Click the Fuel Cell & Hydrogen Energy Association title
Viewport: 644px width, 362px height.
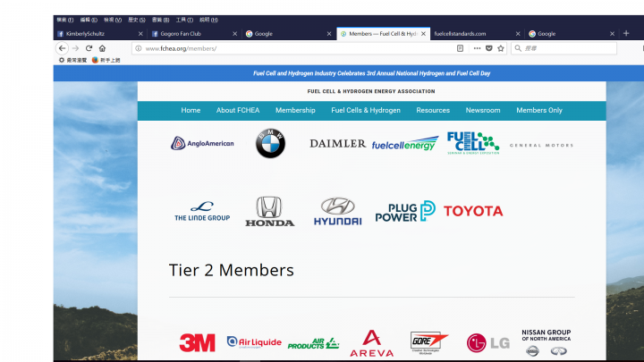(x=371, y=91)
